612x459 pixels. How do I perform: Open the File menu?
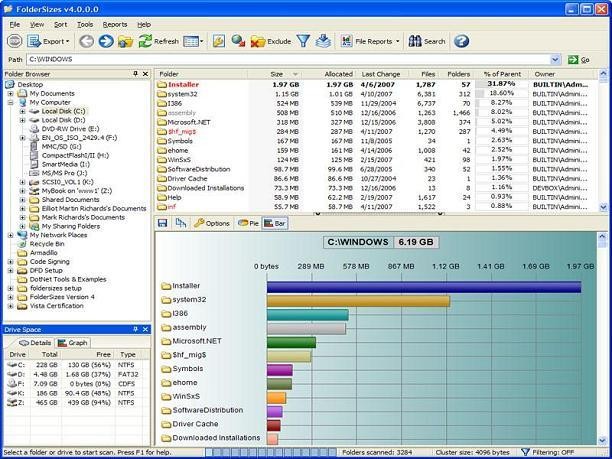15,25
